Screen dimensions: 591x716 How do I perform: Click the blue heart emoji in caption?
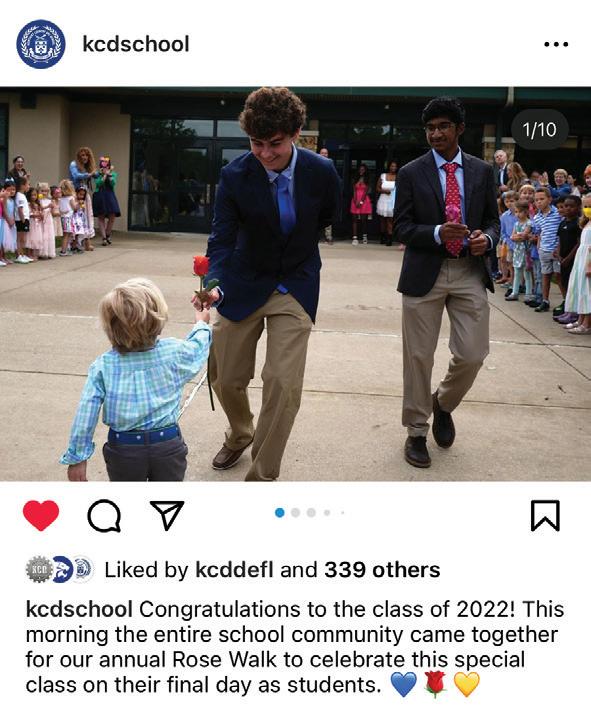pyautogui.click(x=404, y=685)
